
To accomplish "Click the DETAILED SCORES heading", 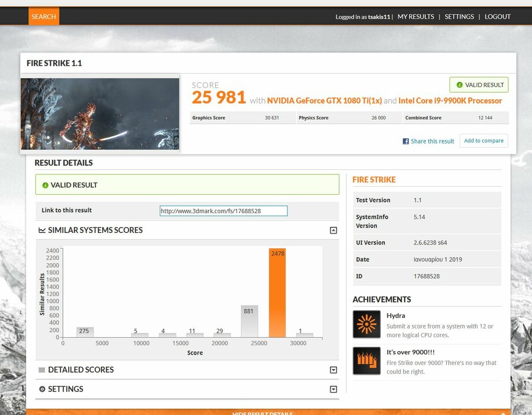I will [x=81, y=370].
